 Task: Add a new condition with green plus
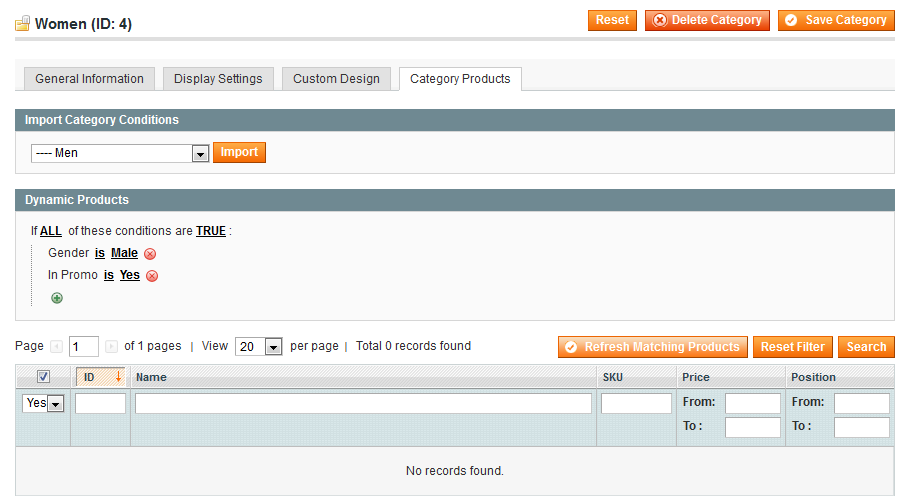(57, 298)
